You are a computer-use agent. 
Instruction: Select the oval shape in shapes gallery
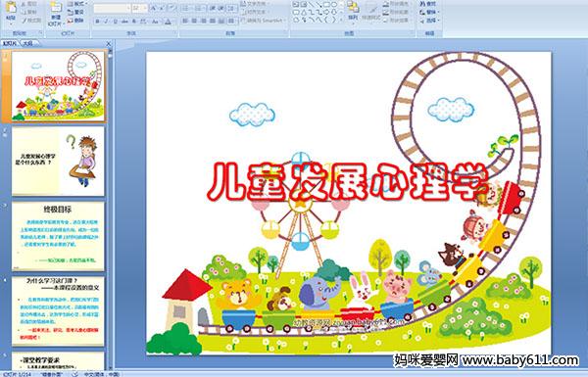click(333, 4)
